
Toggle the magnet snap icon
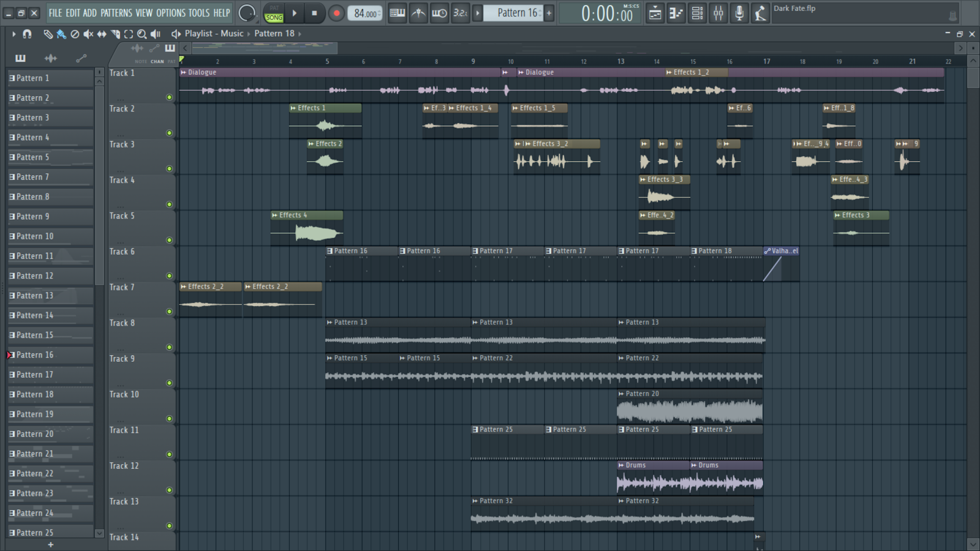click(x=27, y=34)
